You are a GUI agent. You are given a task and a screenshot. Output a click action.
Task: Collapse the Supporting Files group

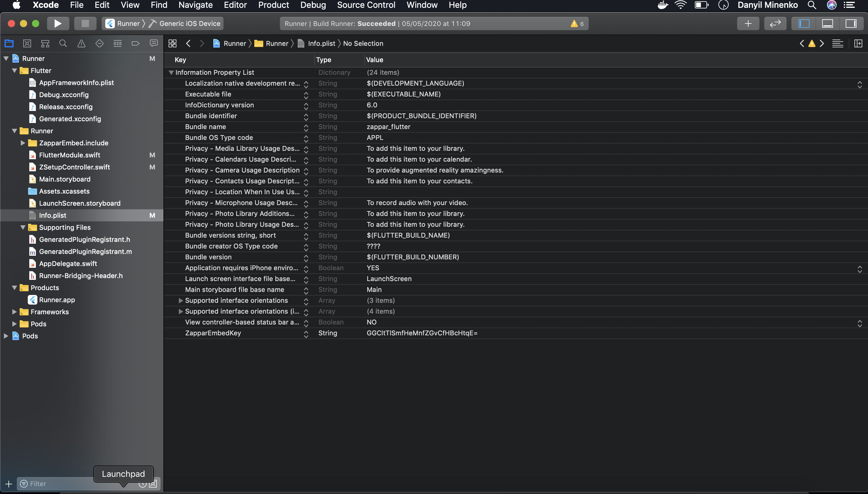point(23,227)
